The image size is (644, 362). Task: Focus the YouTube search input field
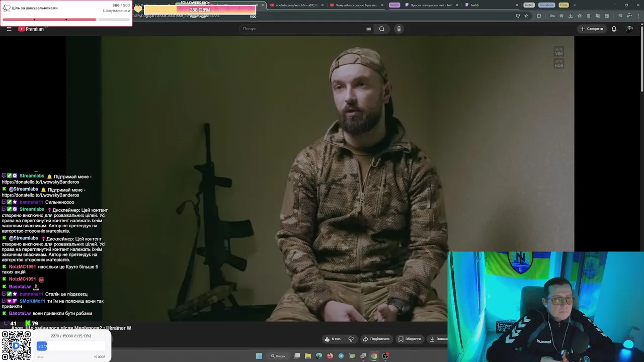[x=304, y=29]
